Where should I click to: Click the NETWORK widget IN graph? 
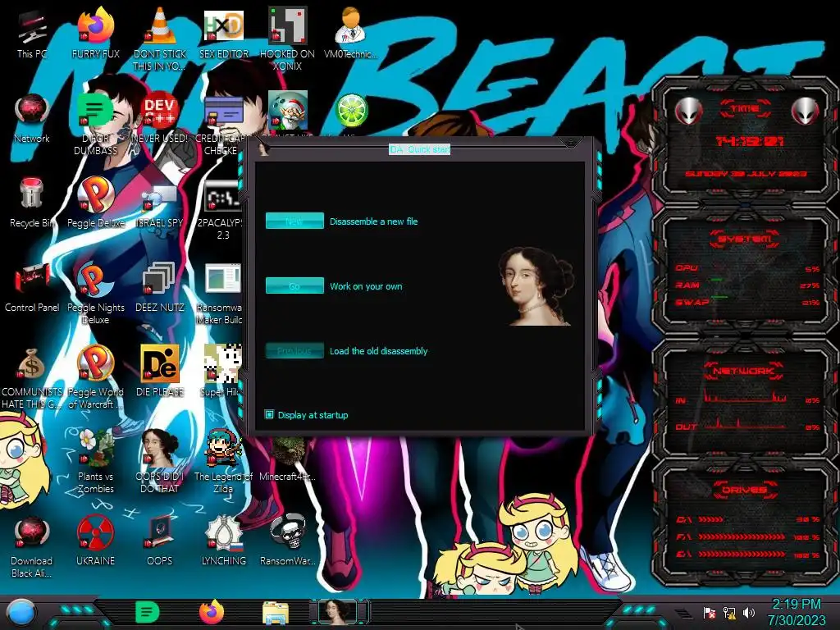746,398
